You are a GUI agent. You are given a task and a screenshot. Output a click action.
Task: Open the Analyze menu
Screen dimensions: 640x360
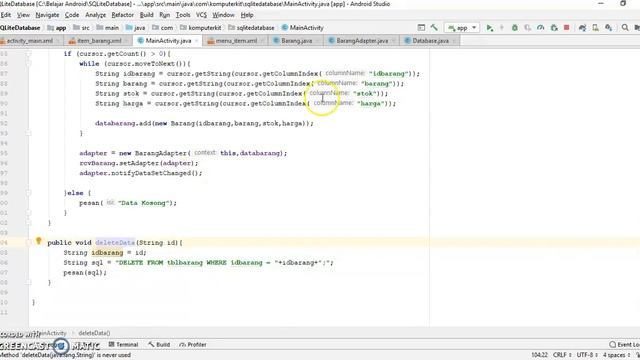(x=96, y=15)
